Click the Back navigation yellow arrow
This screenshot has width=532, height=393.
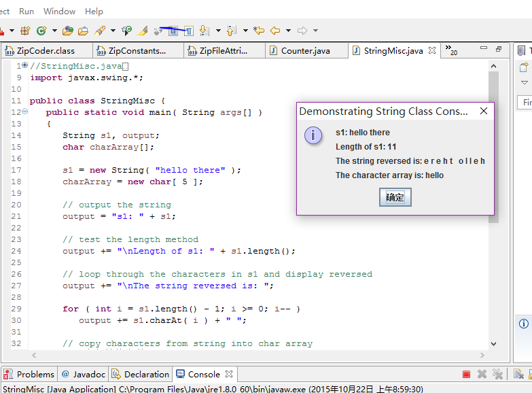(x=275, y=31)
